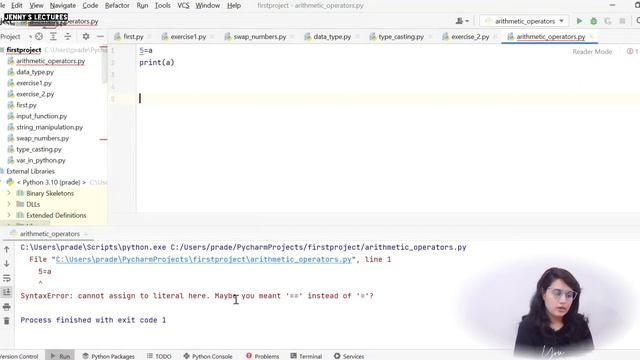
Task: Open the View menu
Action: (x=36, y=5)
